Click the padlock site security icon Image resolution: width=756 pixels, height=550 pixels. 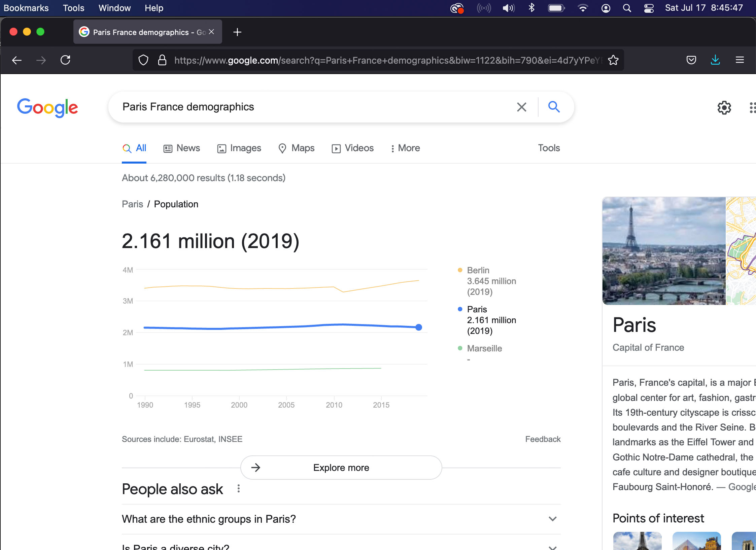(x=162, y=60)
